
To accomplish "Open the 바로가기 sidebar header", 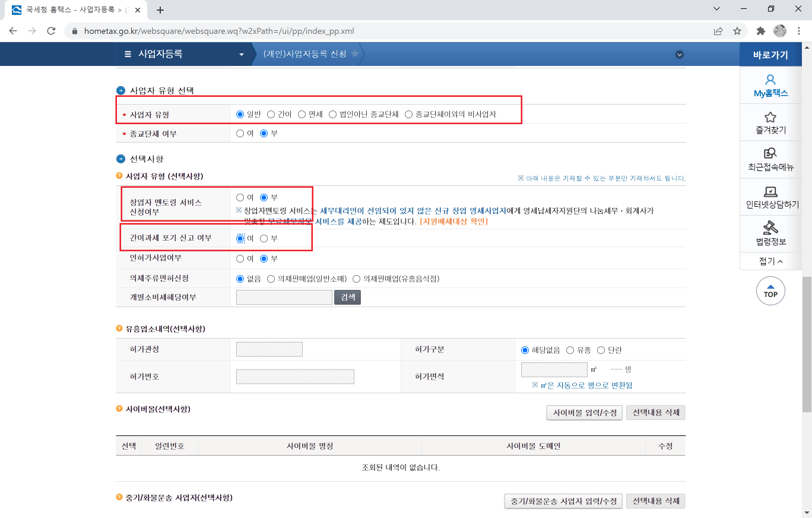I will tap(770, 55).
